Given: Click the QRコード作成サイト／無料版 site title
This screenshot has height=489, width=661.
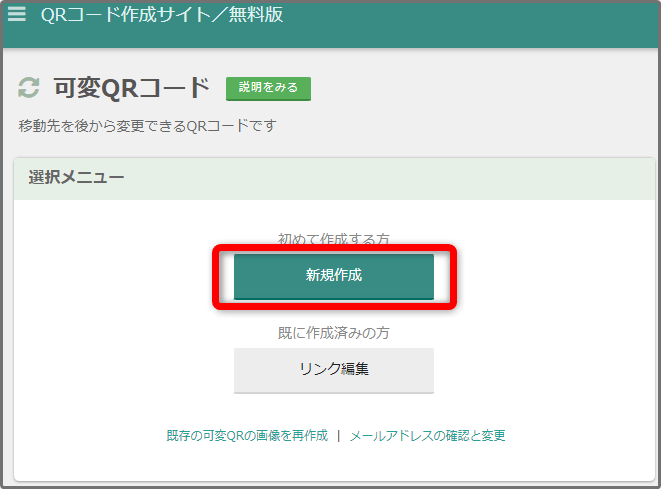Looking at the screenshot, I should 162,15.
